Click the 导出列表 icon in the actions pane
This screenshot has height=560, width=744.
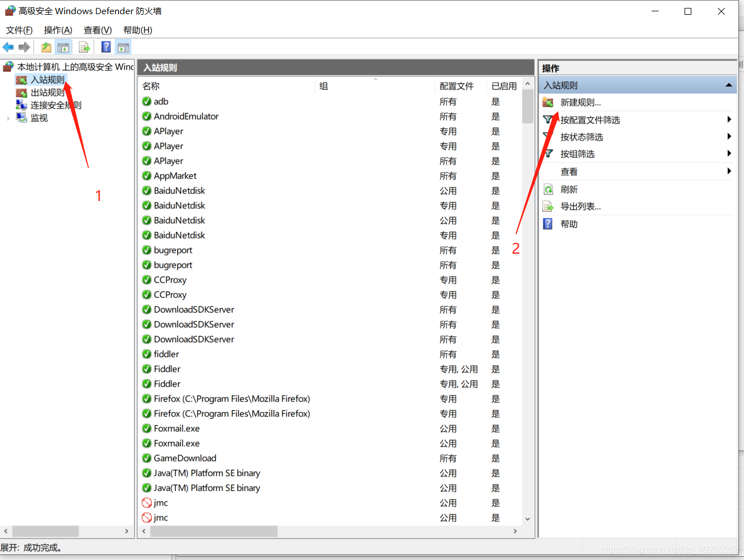[548, 207]
